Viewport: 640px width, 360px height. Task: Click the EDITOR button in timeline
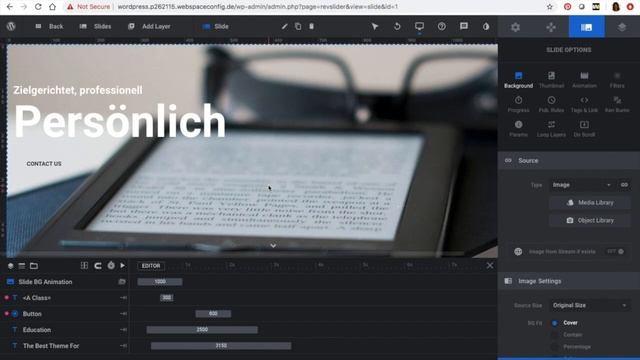click(x=151, y=266)
